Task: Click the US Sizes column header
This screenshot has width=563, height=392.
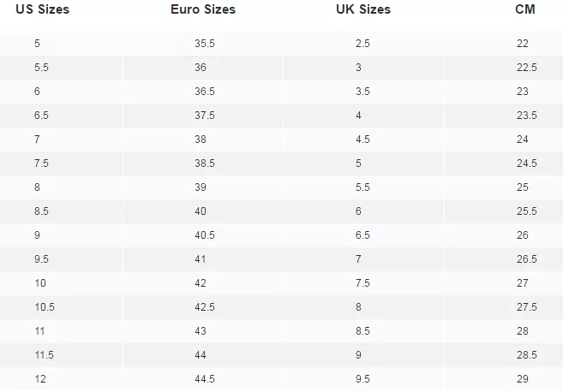Action: 42,9
